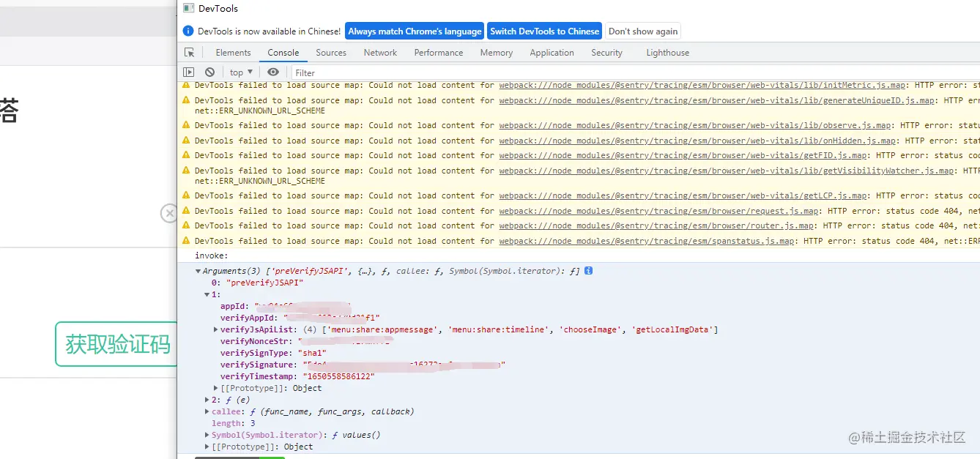Focus the console Filter input field
The height and width of the screenshot is (459, 980).
(x=636, y=72)
